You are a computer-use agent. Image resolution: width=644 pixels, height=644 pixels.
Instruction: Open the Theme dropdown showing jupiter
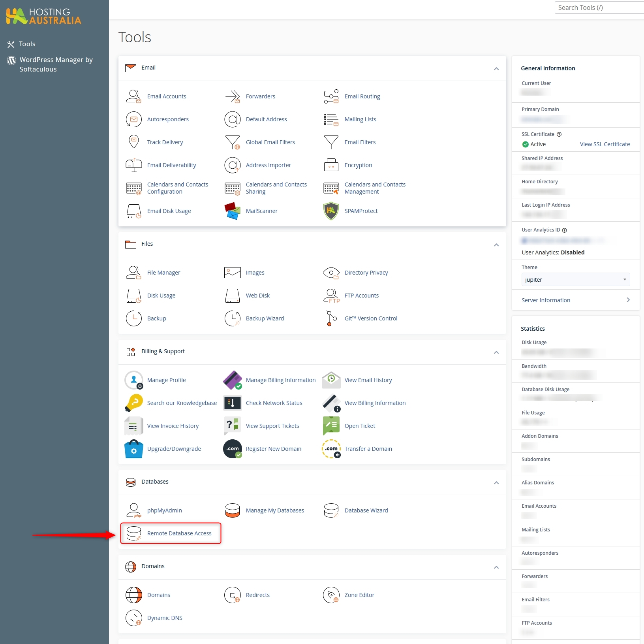tap(575, 280)
